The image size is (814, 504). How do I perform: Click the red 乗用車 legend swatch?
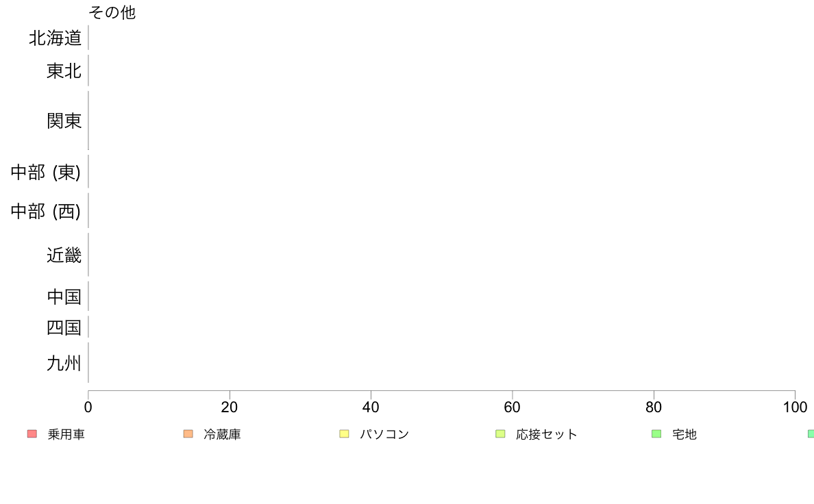pos(32,434)
